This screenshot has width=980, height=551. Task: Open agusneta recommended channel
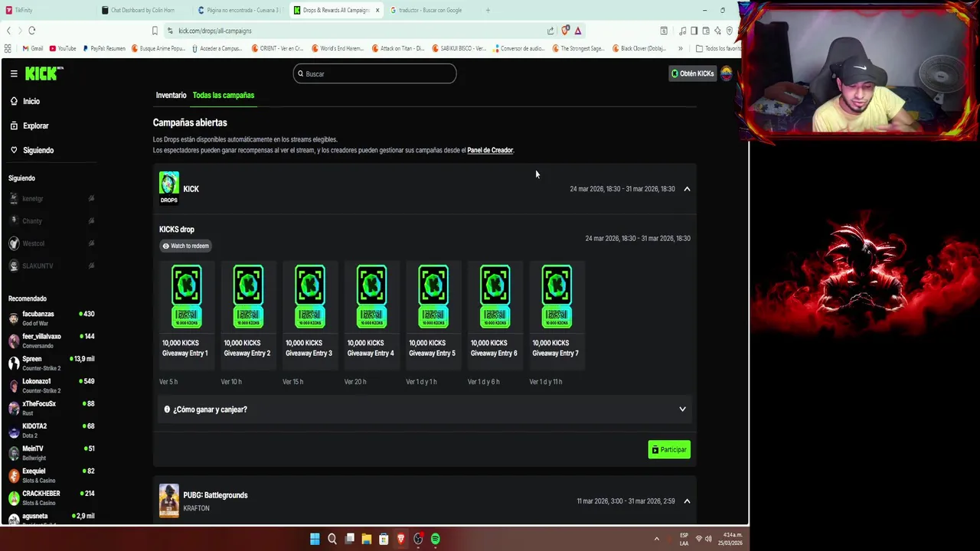point(51,519)
